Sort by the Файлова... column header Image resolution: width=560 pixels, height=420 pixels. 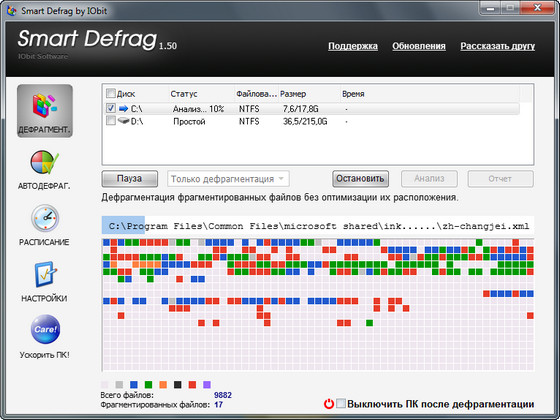pyautogui.click(x=256, y=94)
